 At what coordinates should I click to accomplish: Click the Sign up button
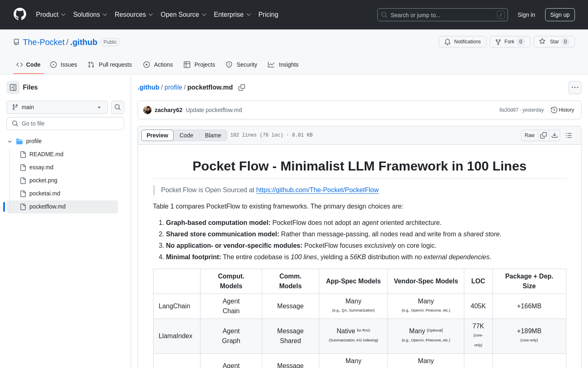[560, 15]
